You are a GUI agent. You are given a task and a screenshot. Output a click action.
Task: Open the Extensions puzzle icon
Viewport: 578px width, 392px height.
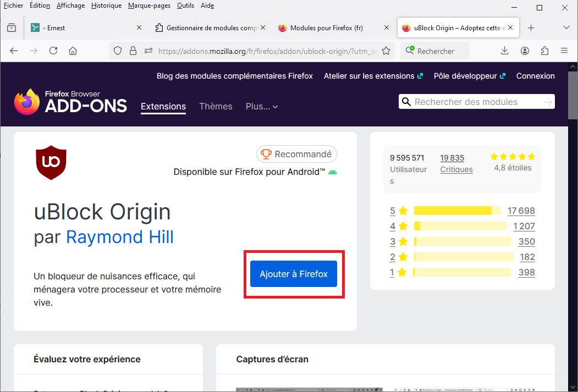[544, 51]
